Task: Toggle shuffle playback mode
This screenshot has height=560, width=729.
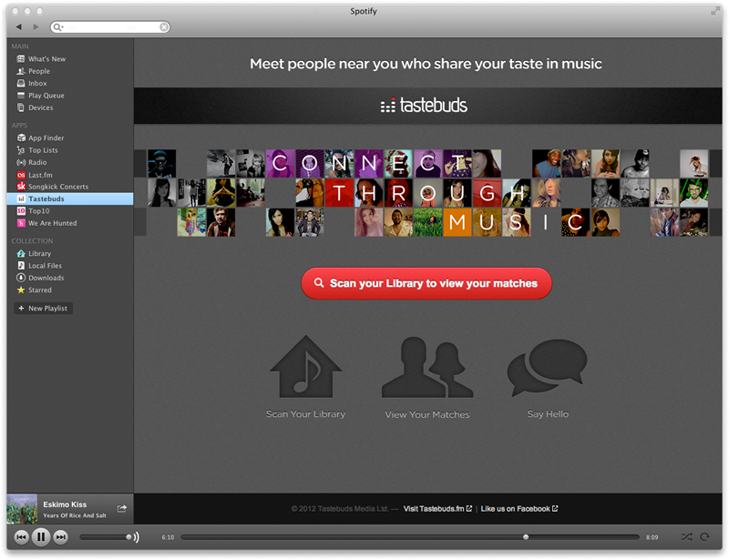Action: 685,537
